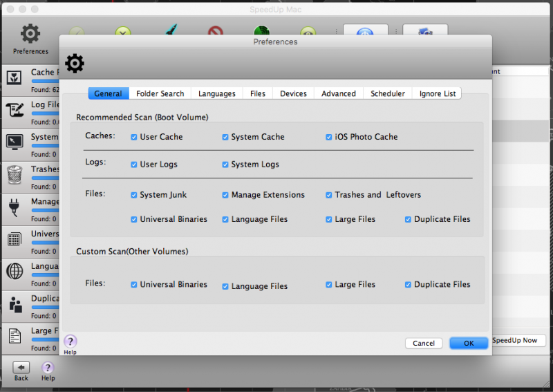Click the gear icon in Preferences header
Image resolution: width=553 pixels, height=392 pixels.
(x=75, y=64)
